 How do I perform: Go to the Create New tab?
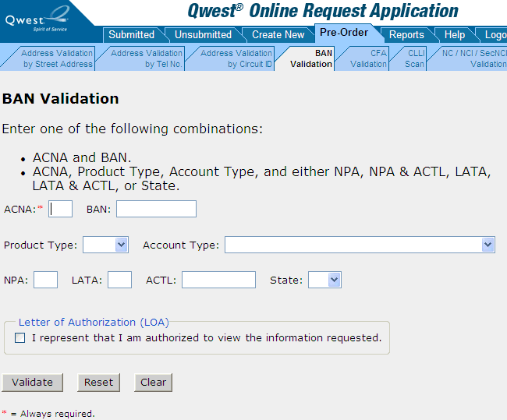click(x=278, y=34)
